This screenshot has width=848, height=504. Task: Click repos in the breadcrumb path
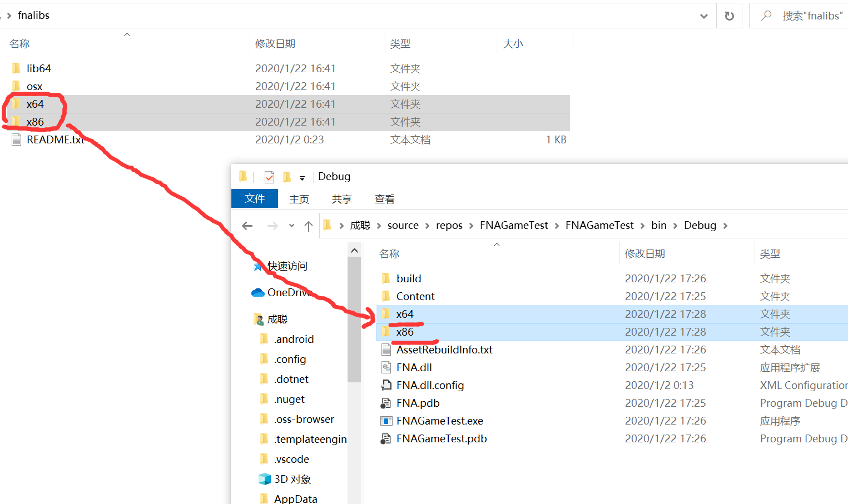(x=449, y=225)
